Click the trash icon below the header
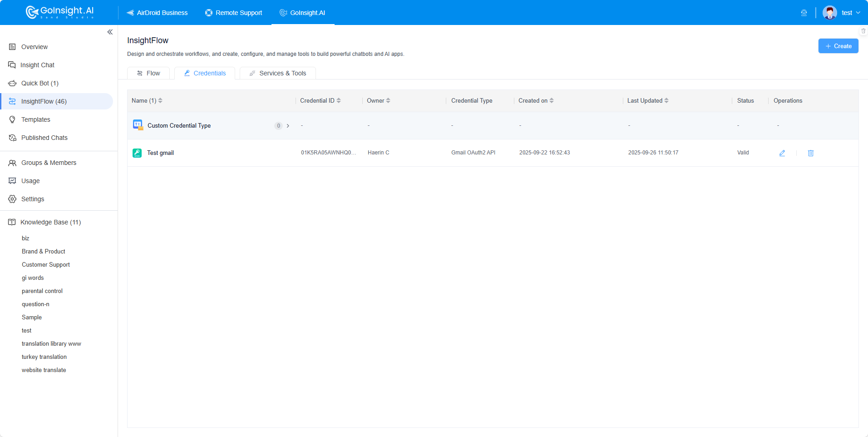Image resolution: width=868 pixels, height=437 pixels. click(x=863, y=31)
